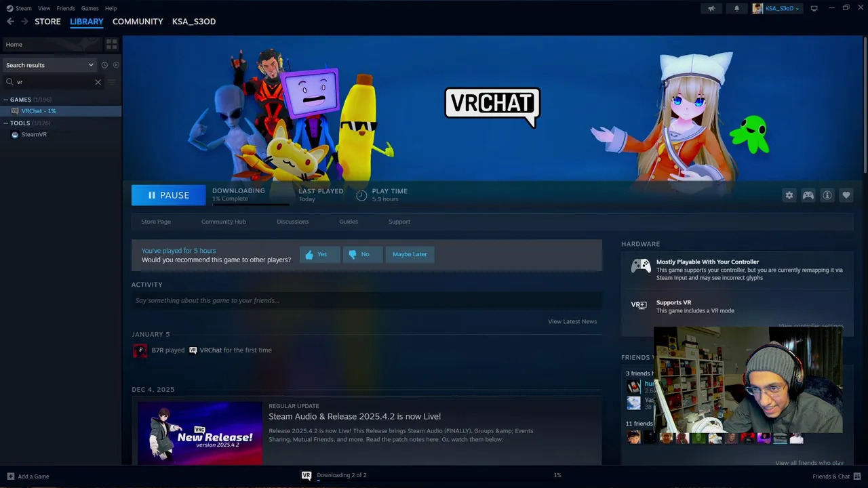Open the notifications bell
Image resolution: width=868 pixels, height=488 pixels.
pos(737,8)
